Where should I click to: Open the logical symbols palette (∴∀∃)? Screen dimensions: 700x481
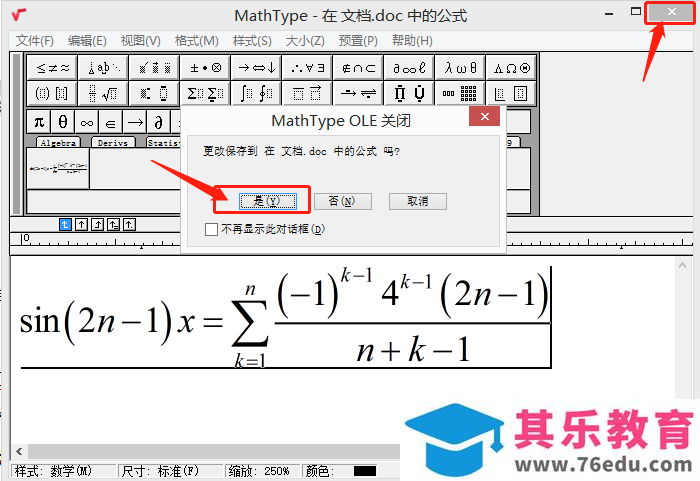307,68
